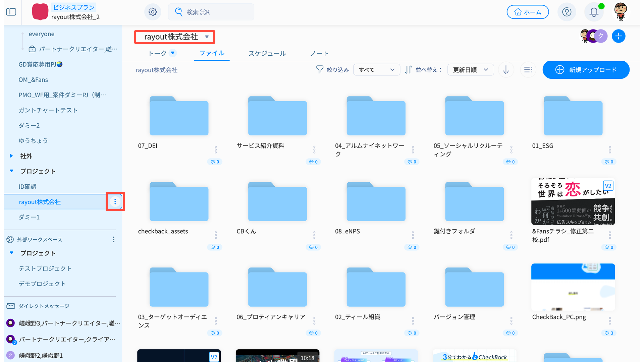Viewport: 644px width, 362px height.
Task: Open options dots for 07_DEI folder
Action: (x=216, y=149)
